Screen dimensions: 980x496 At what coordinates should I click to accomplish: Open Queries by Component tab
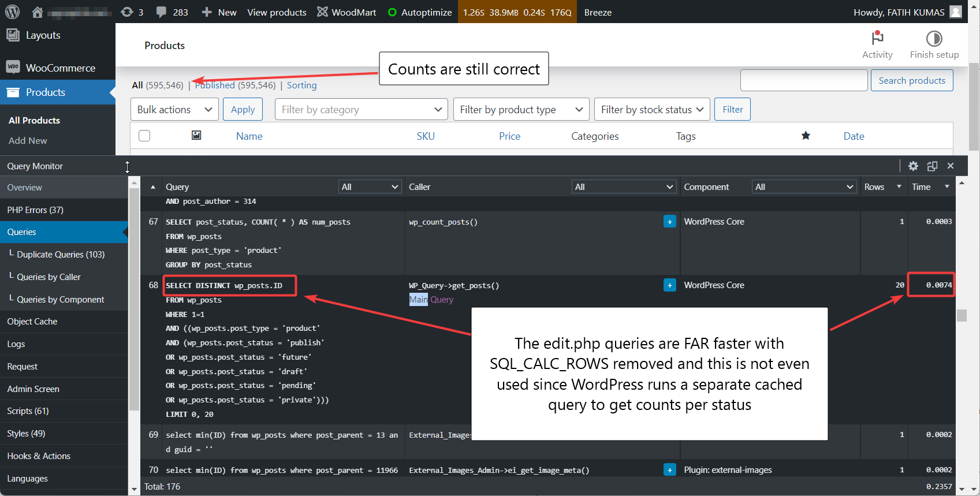[64, 300]
